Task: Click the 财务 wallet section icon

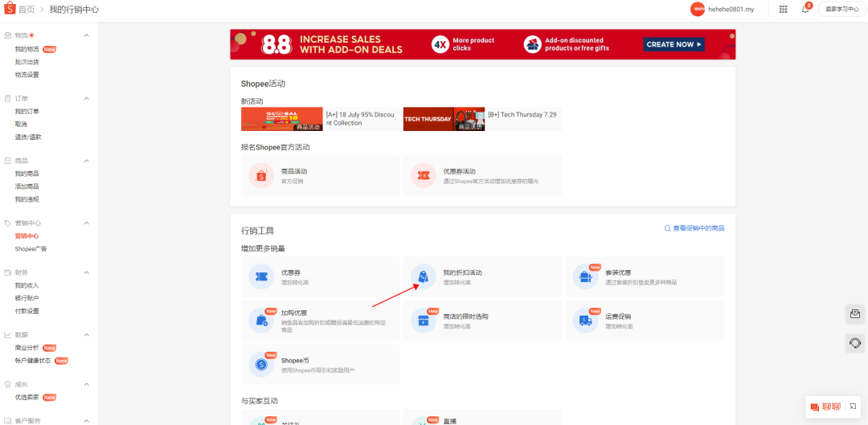Action: coord(8,272)
